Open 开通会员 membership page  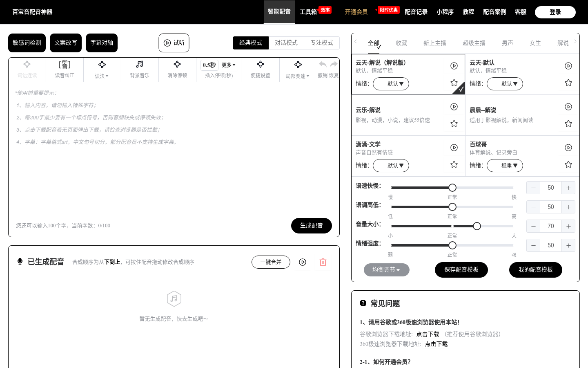pos(356,12)
